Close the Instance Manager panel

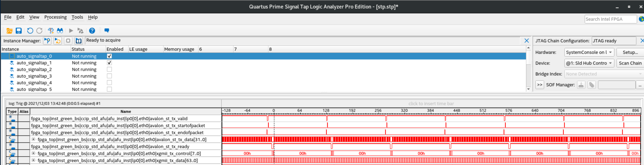pyautogui.click(x=527, y=41)
